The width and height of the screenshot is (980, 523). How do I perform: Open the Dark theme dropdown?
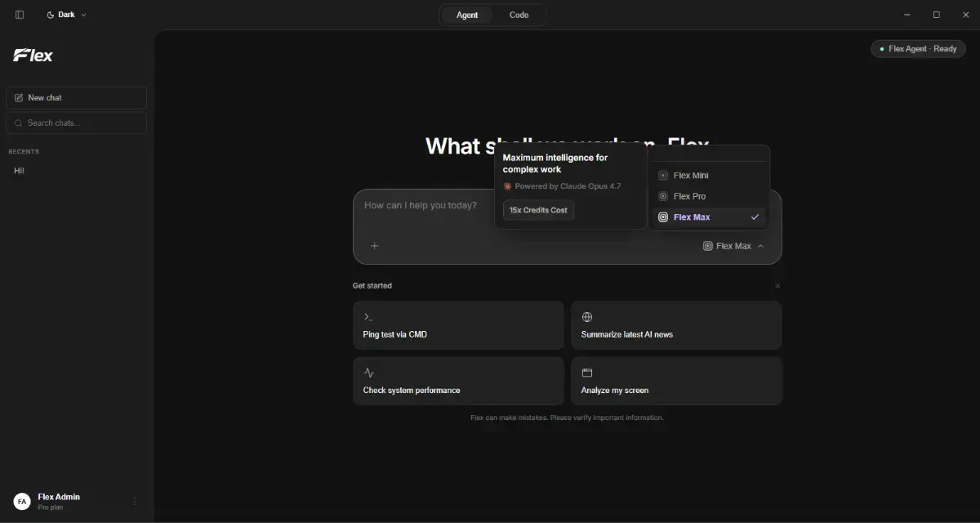[66, 15]
